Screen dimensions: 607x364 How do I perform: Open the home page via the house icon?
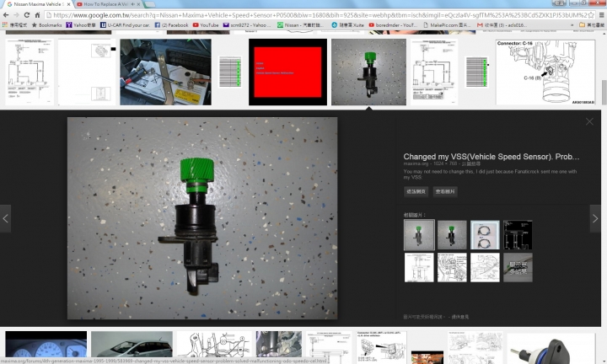pyautogui.click(x=37, y=15)
